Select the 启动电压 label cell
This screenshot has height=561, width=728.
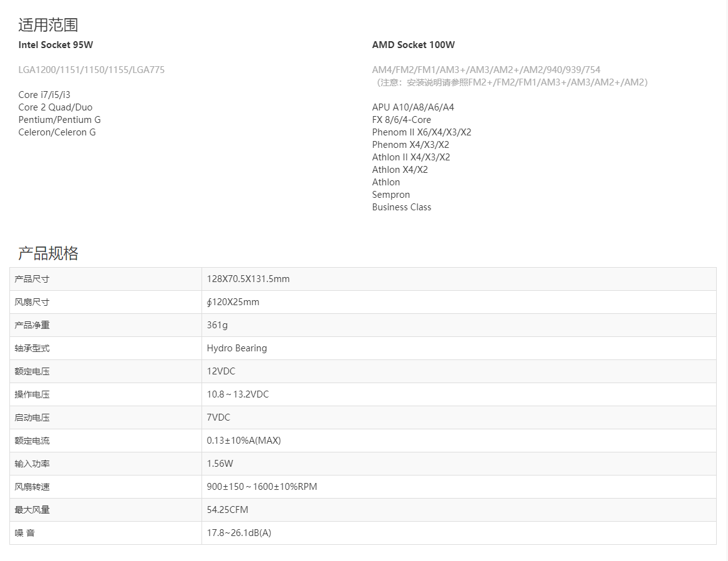pyautogui.click(x=106, y=417)
